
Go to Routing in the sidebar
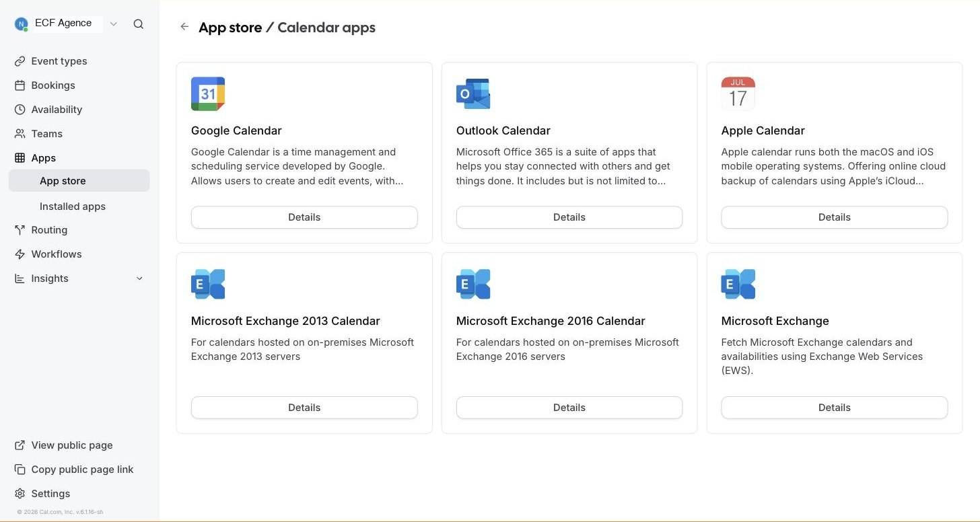79,230
